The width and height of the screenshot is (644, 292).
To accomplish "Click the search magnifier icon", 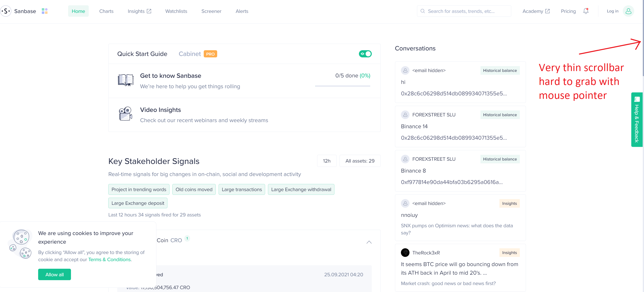I will [x=423, y=11].
